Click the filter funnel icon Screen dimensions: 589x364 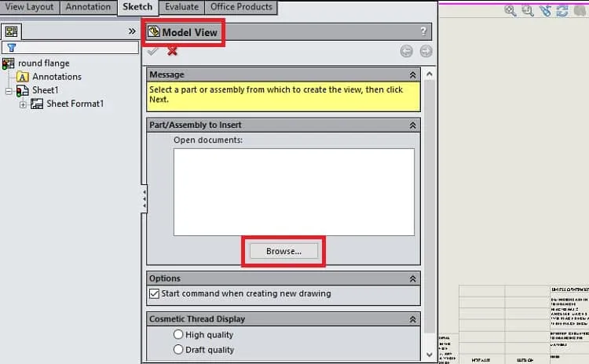(11, 48)
